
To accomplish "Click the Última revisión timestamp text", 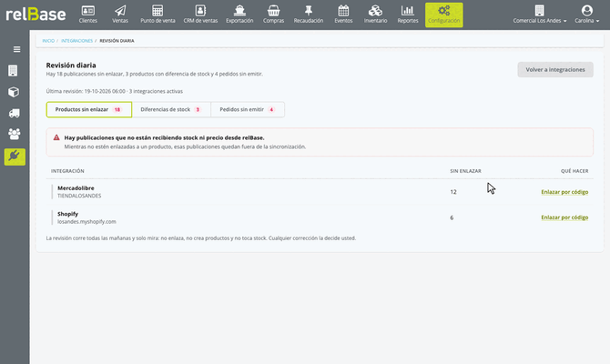I will 115,91.
